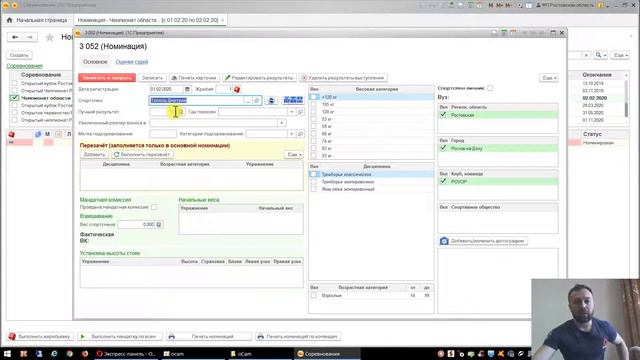Switch to the Основное tab
The width and height of the screenshot is (640, 360).
click(95, 62)
